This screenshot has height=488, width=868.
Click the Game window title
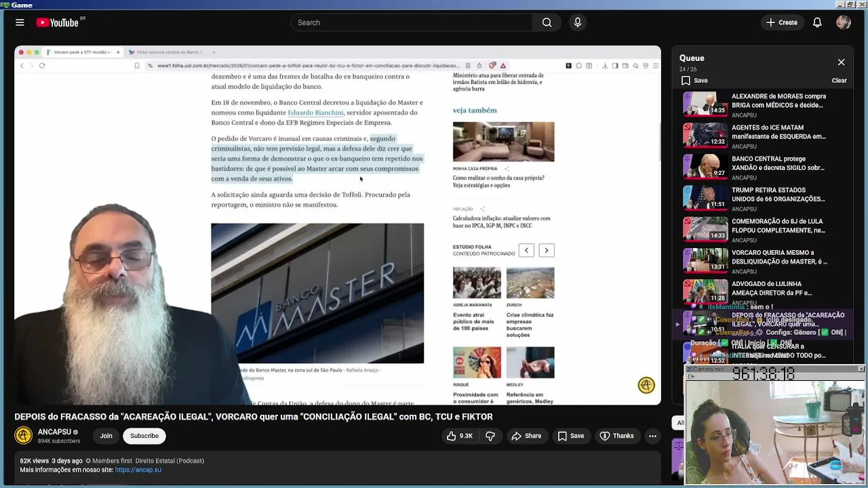pyautogui.click(x=22, y=5)
